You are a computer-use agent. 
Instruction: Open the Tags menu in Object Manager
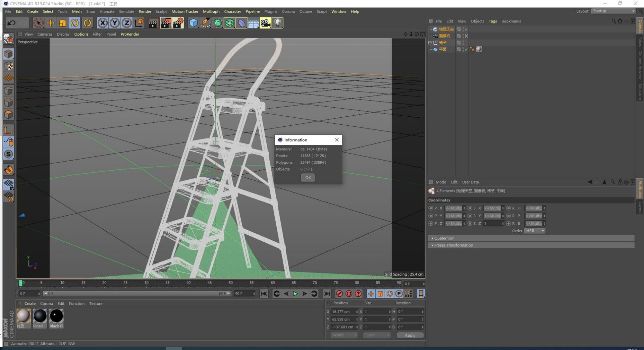[492, 21]
